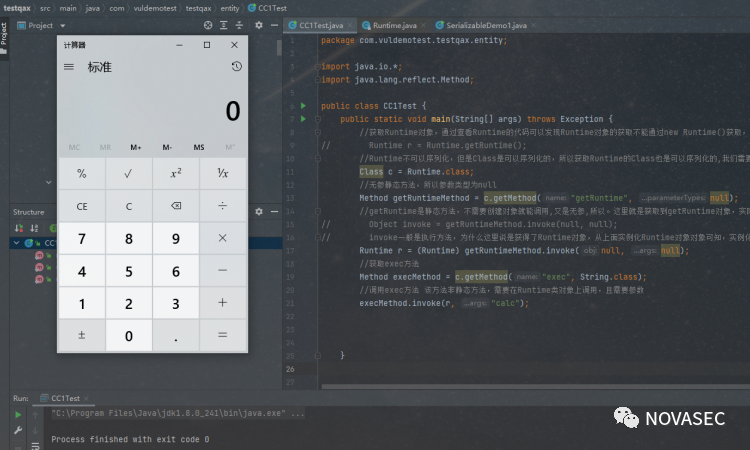Click the Calculator M+ memory add key
The height and width of the screenshot is (450, 750).
click(136, 147)
